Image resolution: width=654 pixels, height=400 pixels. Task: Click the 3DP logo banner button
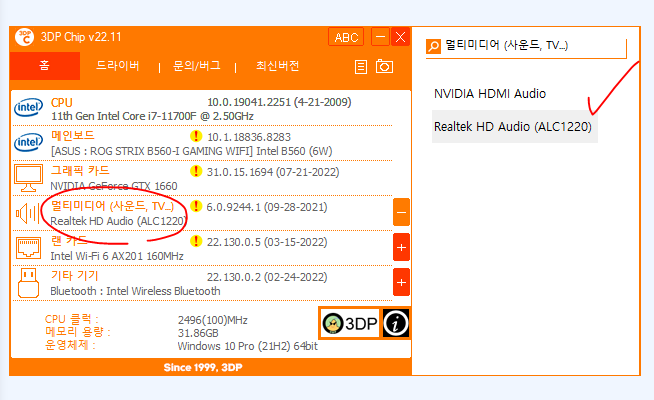point(350,323)
